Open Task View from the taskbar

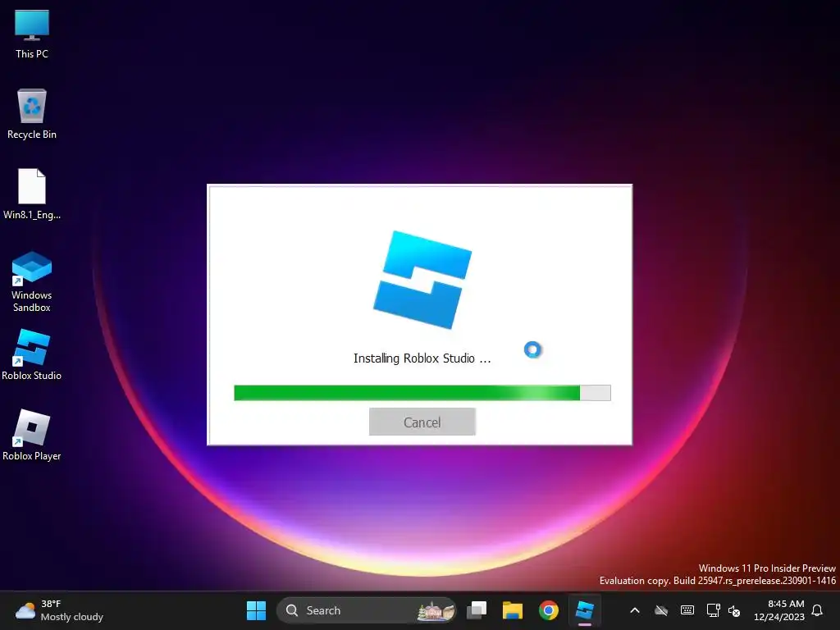point(477,610)
